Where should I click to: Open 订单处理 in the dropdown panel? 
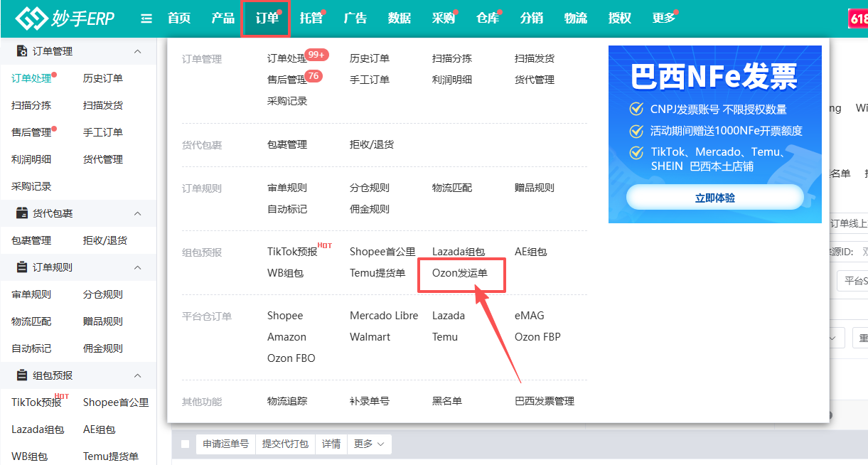(x=287, y=58)
